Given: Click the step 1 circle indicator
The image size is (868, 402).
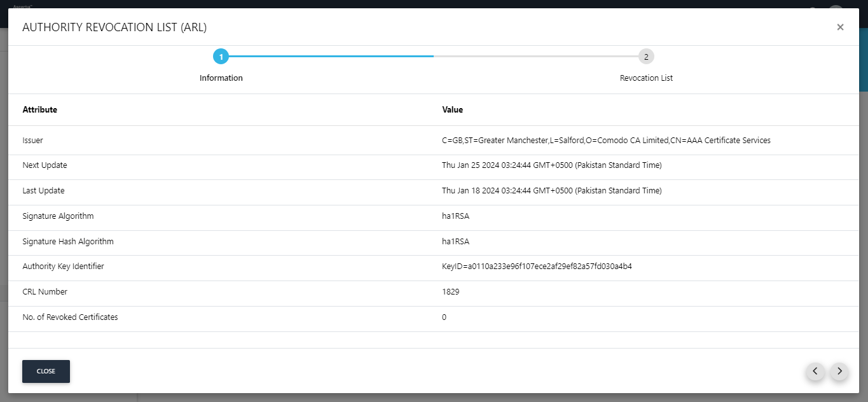Looking at the screenshot, I should tap(221, 57).
